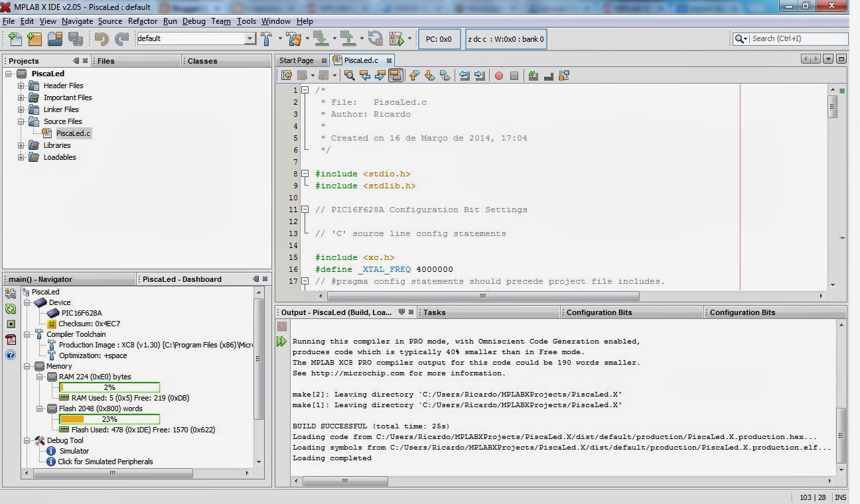Viewport: 860px width, 504px height.
Task: Open Debug Project dropdown arrow
Action: [x=409, y=38]
